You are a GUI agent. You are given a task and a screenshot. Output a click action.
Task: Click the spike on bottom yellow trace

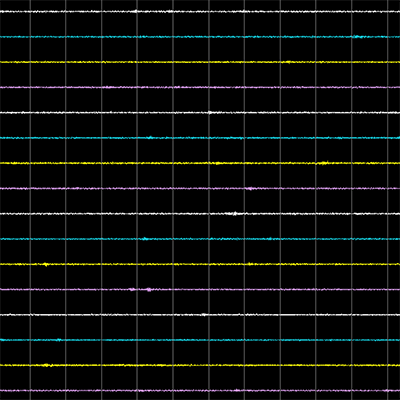point(46,365)
